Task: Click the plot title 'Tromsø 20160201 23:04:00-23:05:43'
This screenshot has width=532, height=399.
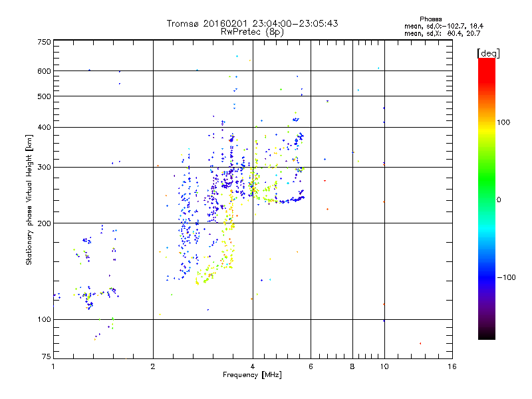Action: tap(252, 23)
